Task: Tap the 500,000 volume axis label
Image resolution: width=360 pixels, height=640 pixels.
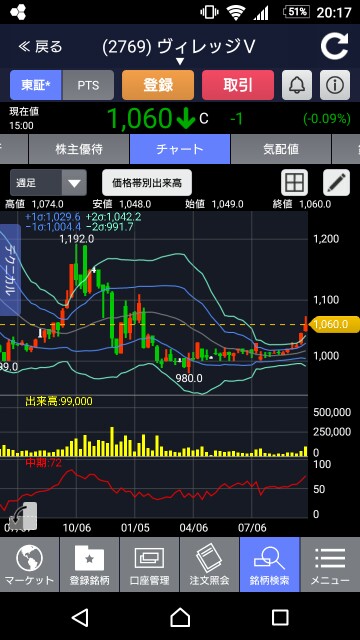Action: point(332,413)
